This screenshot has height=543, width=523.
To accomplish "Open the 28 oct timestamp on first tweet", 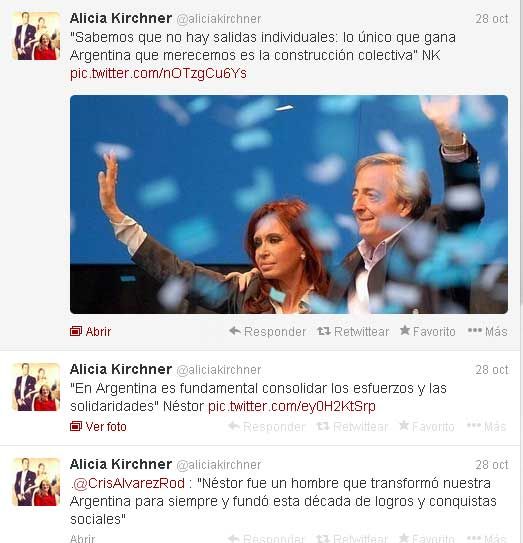I will (492, 19).
